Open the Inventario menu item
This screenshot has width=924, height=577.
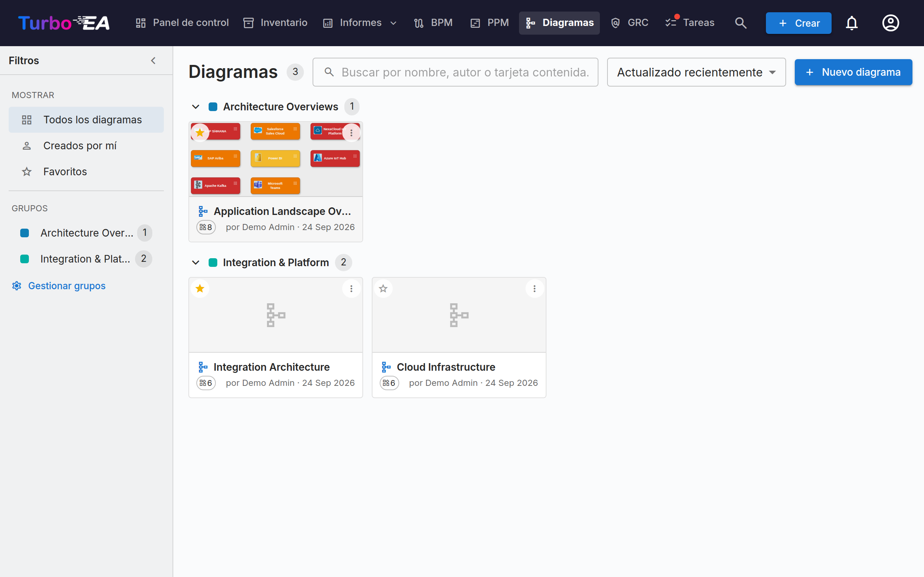point(275,23)
